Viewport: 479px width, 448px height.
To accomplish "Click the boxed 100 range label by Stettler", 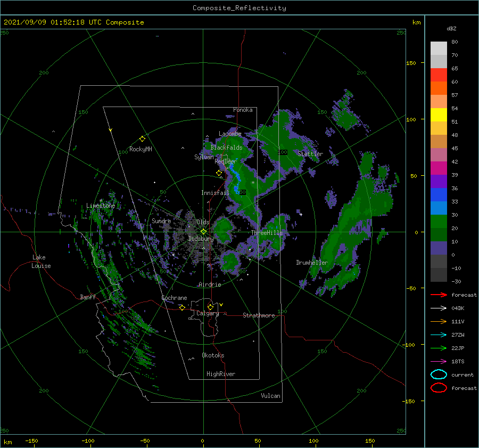I will (283, 152).
